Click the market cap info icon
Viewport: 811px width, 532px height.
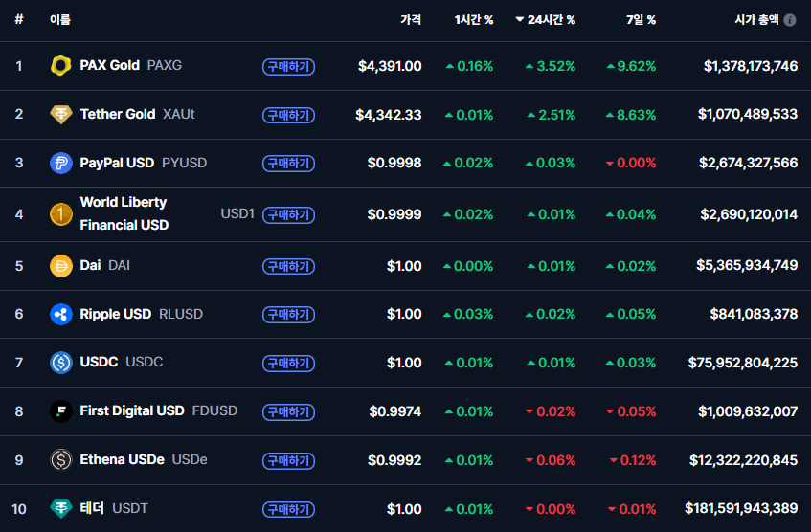(x=790, y=20)
